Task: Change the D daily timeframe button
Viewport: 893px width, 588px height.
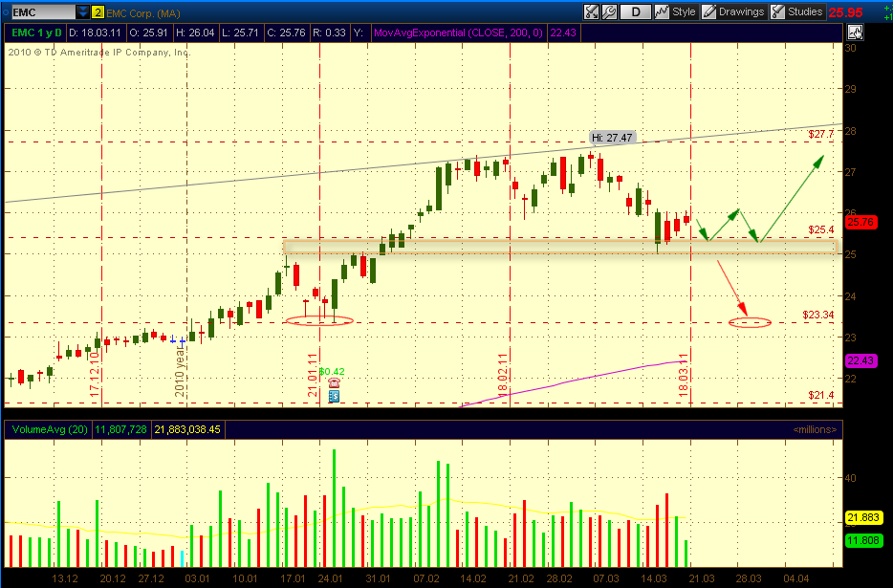Action: (635, 12)
